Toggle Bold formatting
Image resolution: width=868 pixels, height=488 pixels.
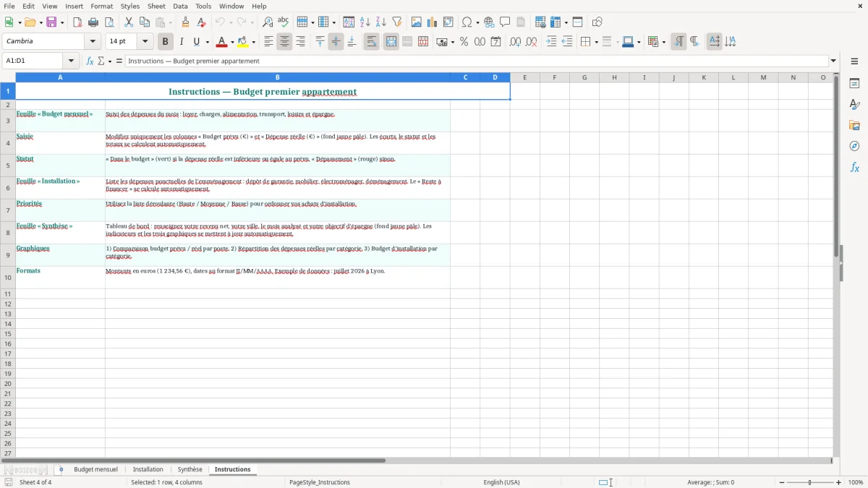[x=165, y=42]
